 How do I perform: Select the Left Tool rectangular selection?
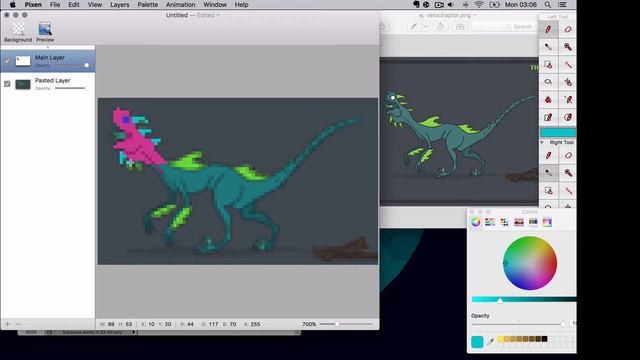pyautogui.click(x=548, y=64)
